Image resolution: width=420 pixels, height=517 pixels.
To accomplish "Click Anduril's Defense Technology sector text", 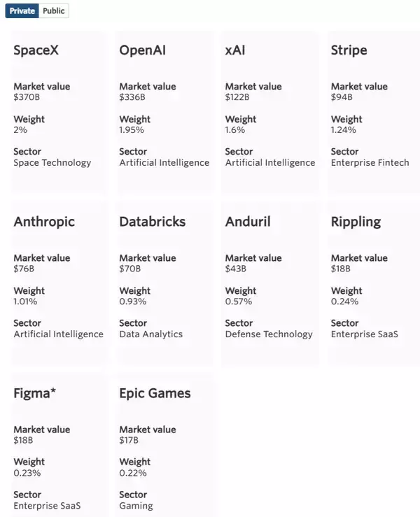I will (x=269, y=334).
